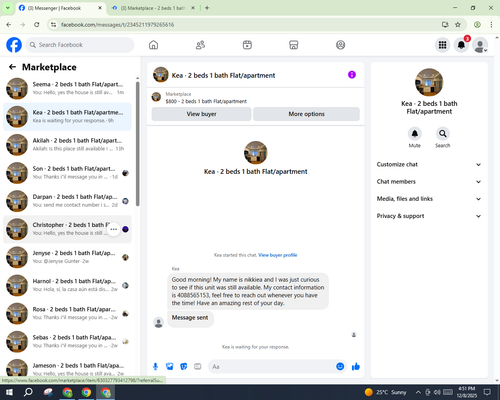Open Windows taskbar search
This screenshot has width=500, height=400.
click(x=28, y=392)
